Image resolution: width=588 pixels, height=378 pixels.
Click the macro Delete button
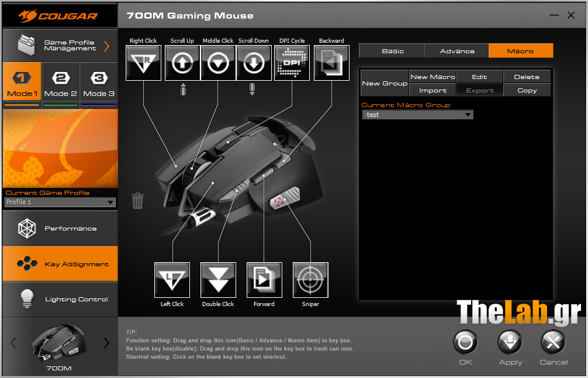527,77
